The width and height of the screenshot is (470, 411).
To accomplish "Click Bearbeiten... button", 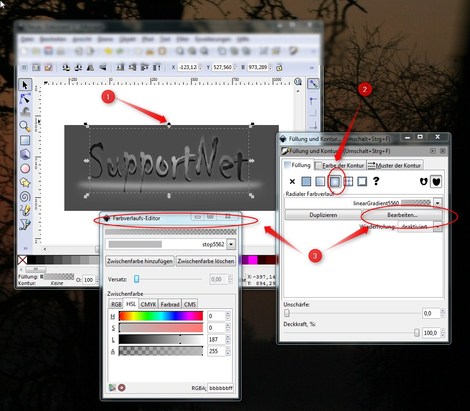I will [x=402, y=215].
